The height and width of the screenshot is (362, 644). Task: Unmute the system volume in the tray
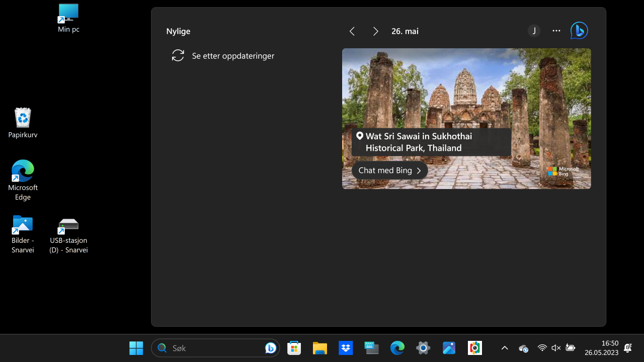(x=556, y=347)
